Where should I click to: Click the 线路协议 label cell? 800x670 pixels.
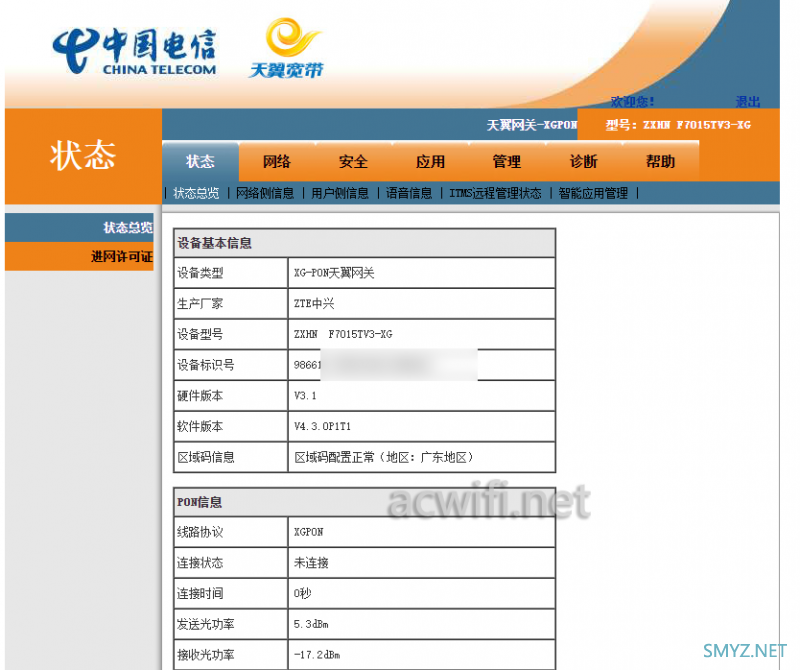point(231,532)
